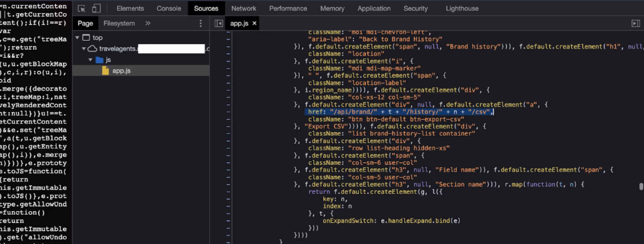Click the vertical scrollbar thumb in editor
Screen dimensions: 644x244
pos(641,186)
